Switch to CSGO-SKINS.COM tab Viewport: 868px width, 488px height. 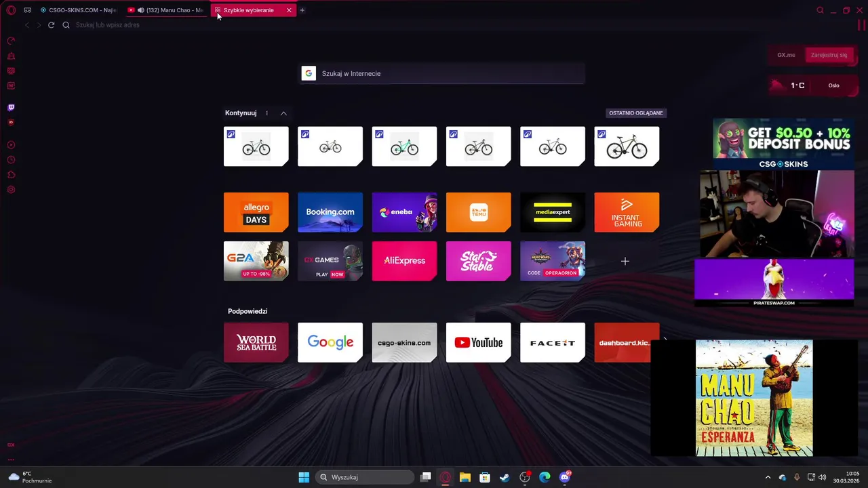point(79,10)
